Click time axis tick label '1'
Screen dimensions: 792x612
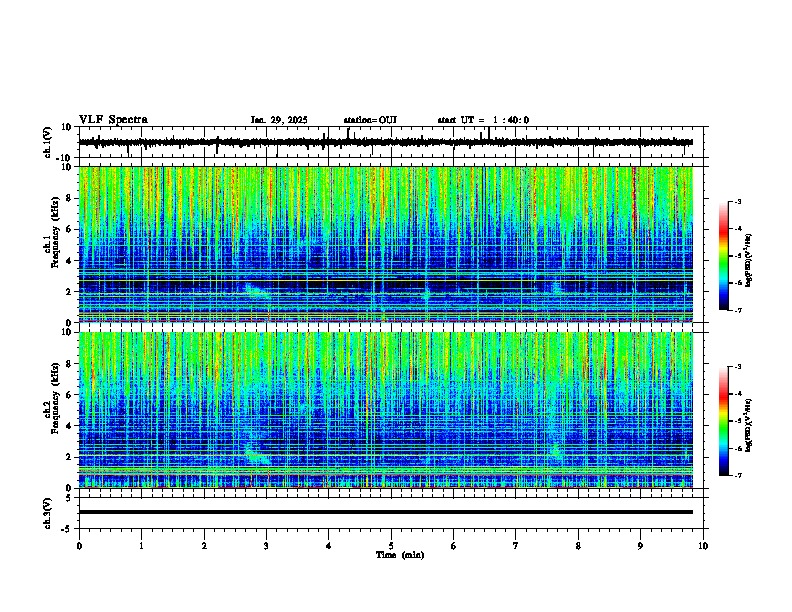tap(142, 546)
